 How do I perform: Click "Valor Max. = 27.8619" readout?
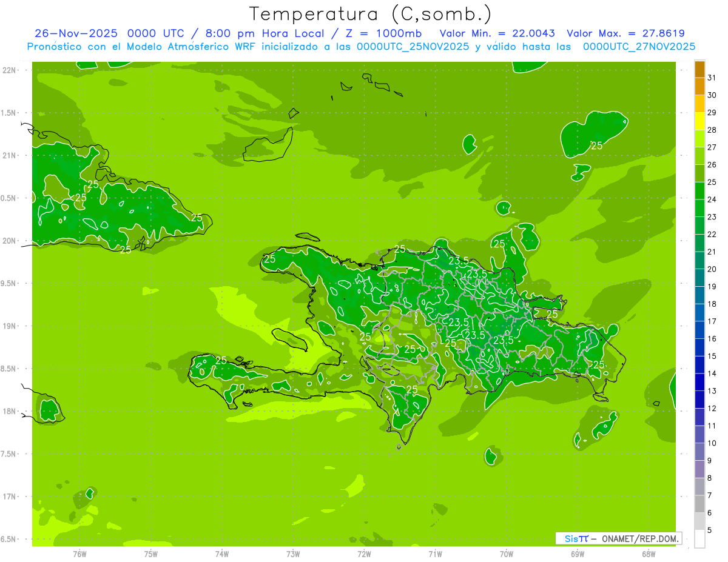(x=626, y=33)
